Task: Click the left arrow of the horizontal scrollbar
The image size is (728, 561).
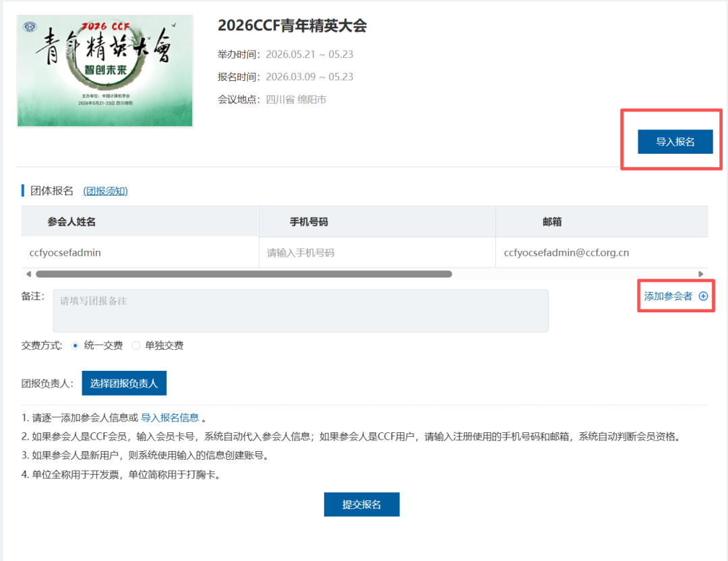Action: tap(28, 274)
